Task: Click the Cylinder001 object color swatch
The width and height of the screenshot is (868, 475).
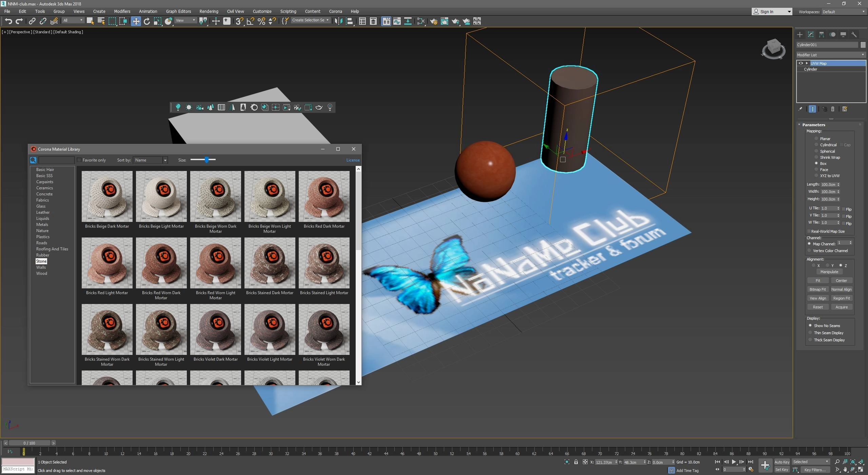Action: tap(863, 45)
